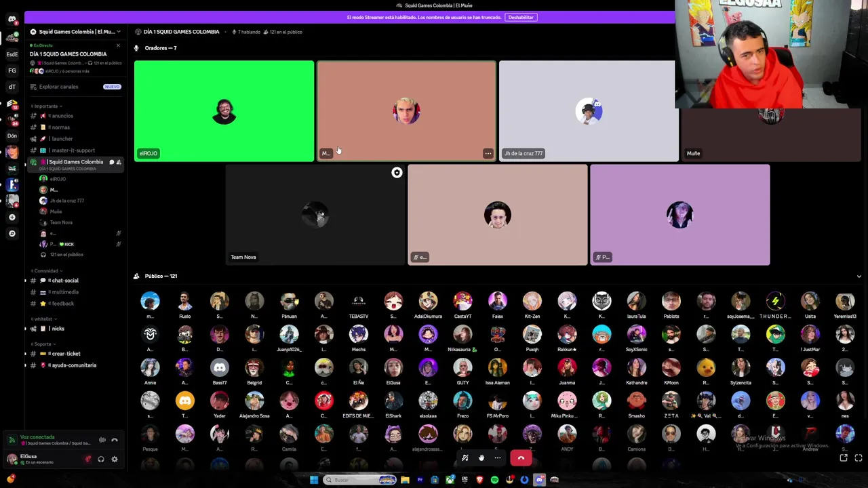Toggle noise suppression in voice connected panel
868x488 pixels.
pos(102,440)
